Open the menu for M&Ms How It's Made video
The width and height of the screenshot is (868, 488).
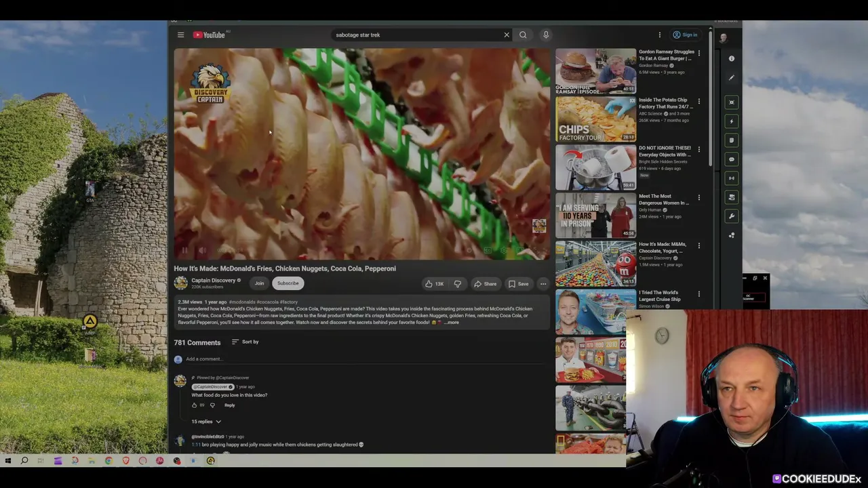699,245
